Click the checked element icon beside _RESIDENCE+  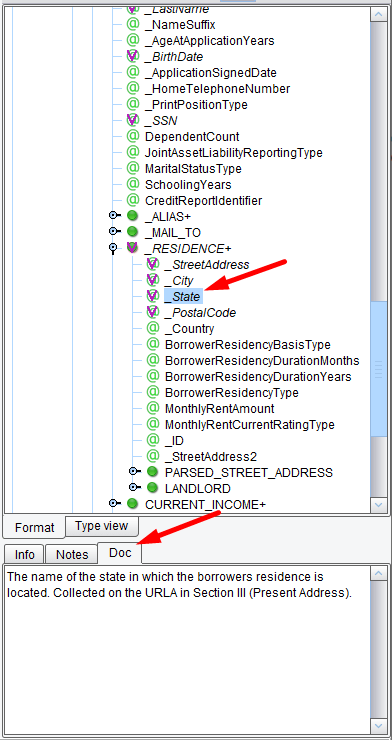click(x=133, y=248)
